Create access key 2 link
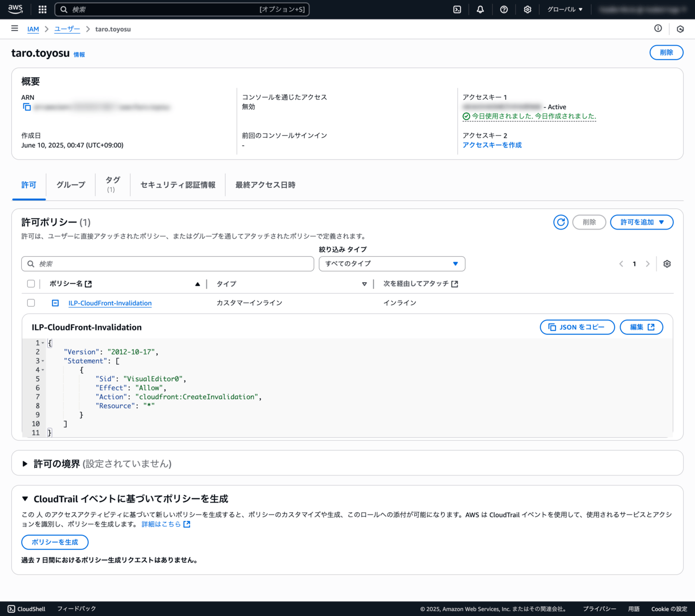Screen dimensions: 695x616 point(492,145)
